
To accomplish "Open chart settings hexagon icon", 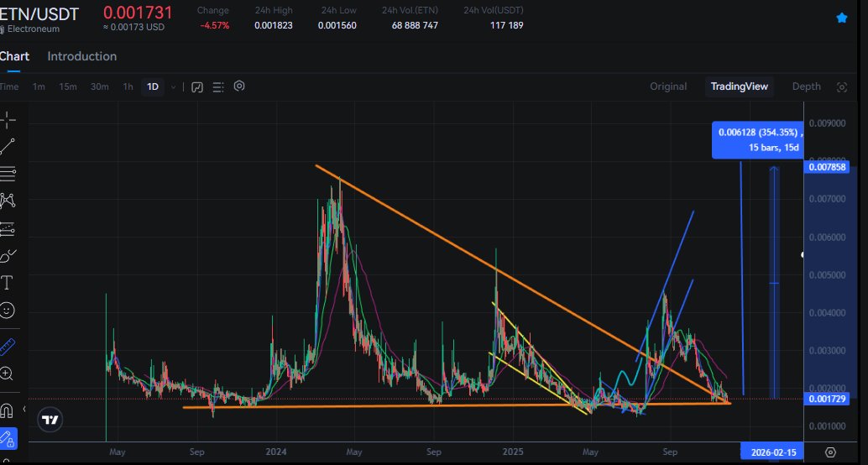I will tap(239, 86).
